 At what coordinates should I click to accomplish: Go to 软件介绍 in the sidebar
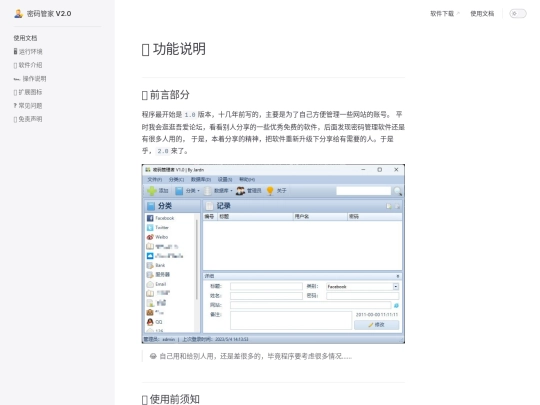point(28,65)
